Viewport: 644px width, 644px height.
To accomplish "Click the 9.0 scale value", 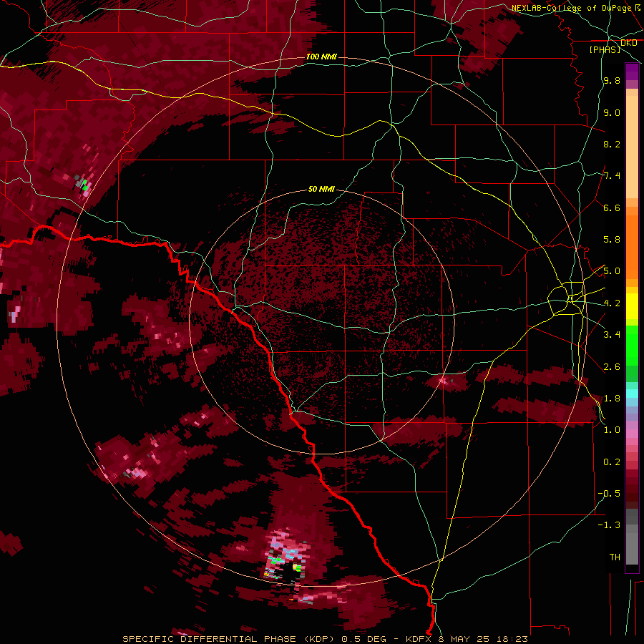I will click(x=612, y=112).
